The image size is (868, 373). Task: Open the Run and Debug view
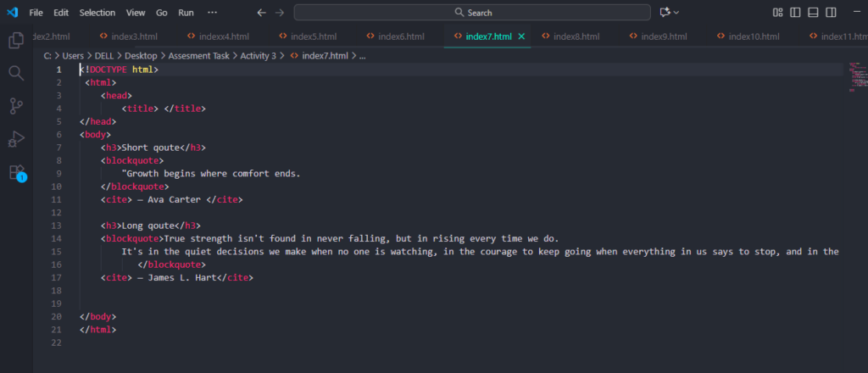(x=15, y=139)
